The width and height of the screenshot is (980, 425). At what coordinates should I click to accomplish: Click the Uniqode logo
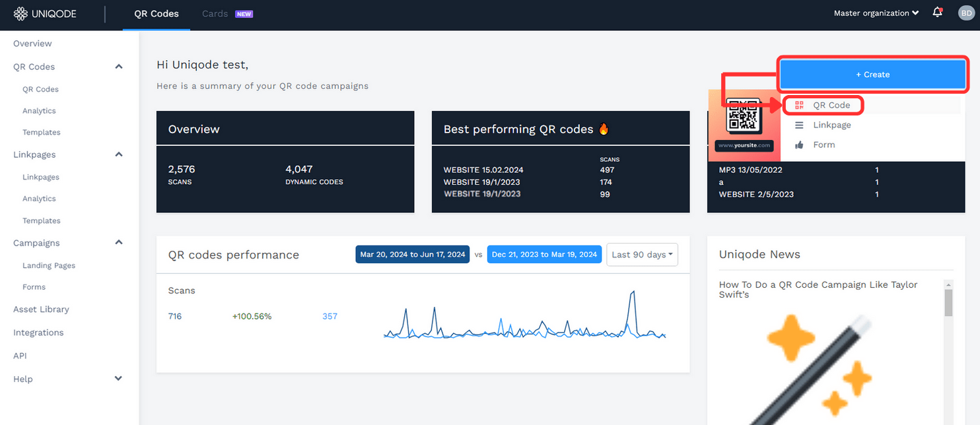45,13
